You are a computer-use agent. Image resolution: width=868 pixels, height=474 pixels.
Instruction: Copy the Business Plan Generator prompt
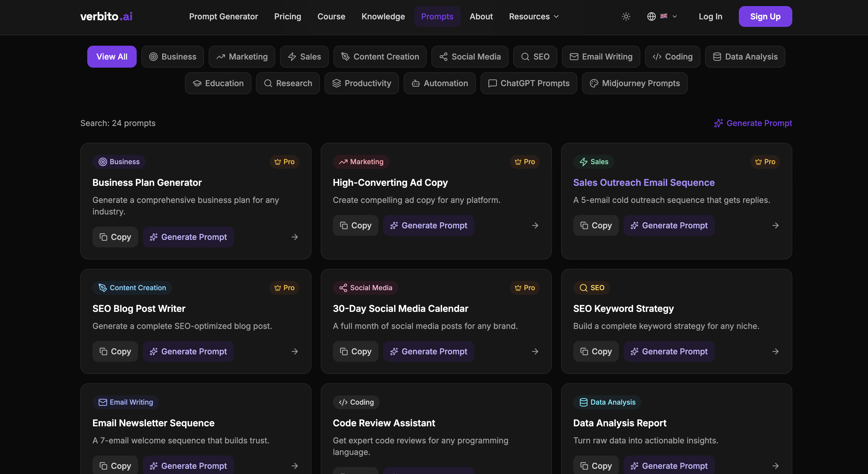[115, 237]
